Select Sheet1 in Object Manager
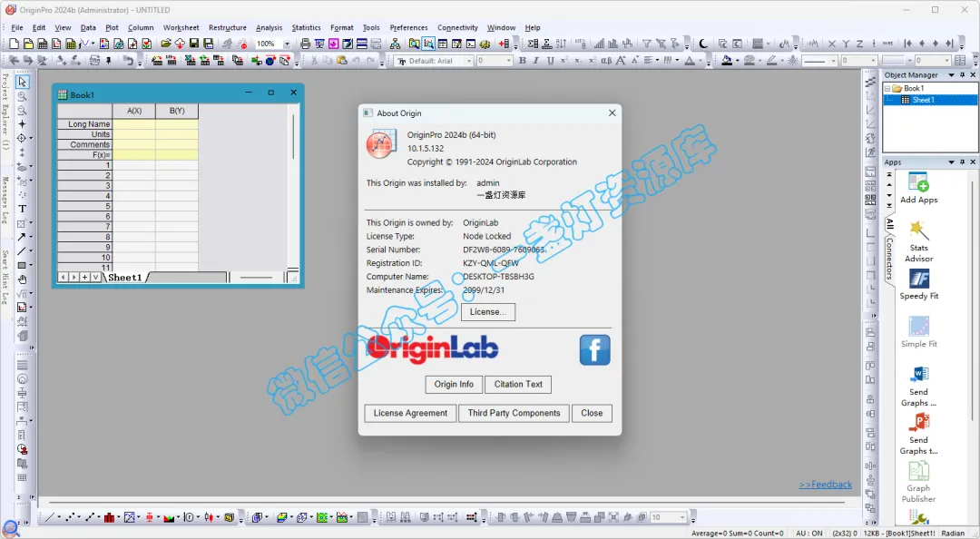The width and height of the screenshot is (980, 539). (923, 100)
